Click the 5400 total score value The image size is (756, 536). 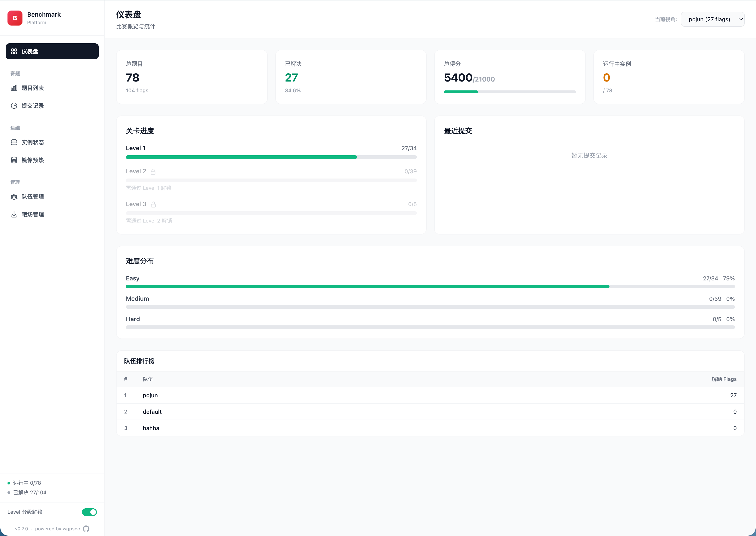458,78
